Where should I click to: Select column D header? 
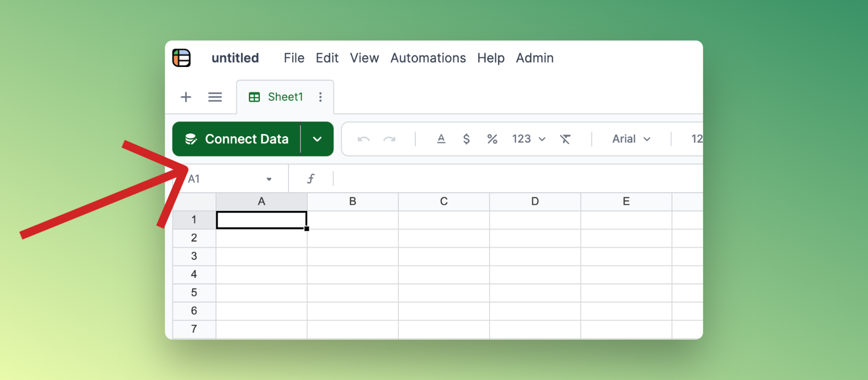pos(535,202)
